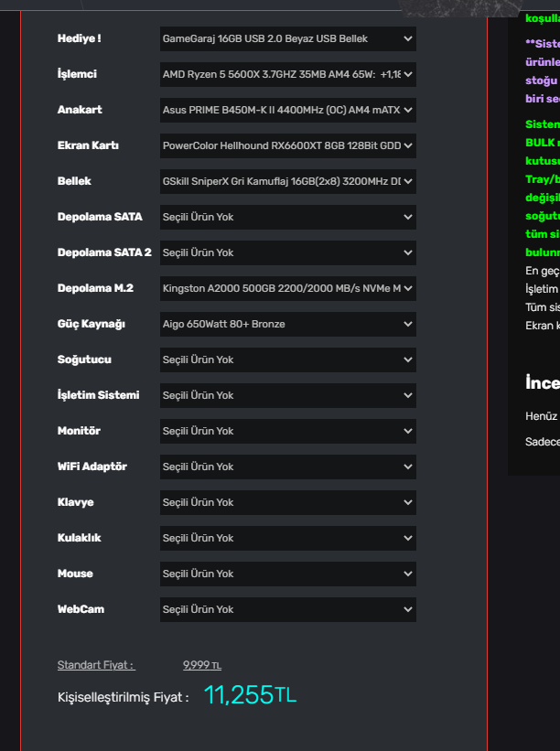
Task: Click the Standart Fiyat label
Action: point(96,665)
